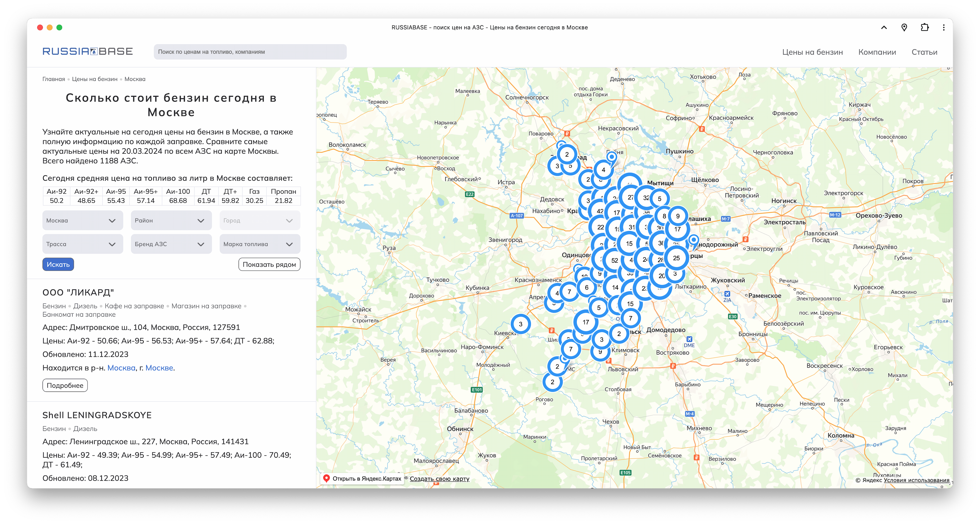Click the RUSSIABASE logo
This screenshot has height=524, width=980.
88,51
